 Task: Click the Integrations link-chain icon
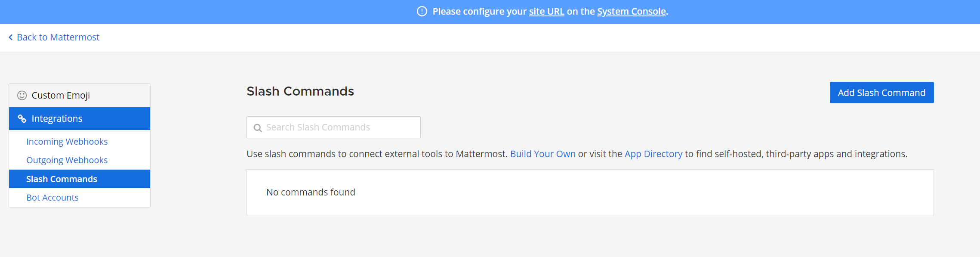(22, 118)
